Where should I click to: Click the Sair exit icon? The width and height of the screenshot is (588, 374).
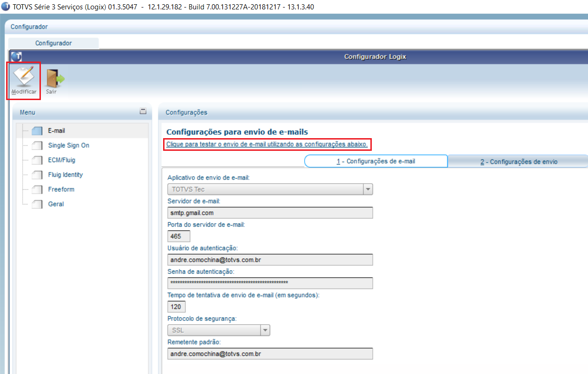55,80
